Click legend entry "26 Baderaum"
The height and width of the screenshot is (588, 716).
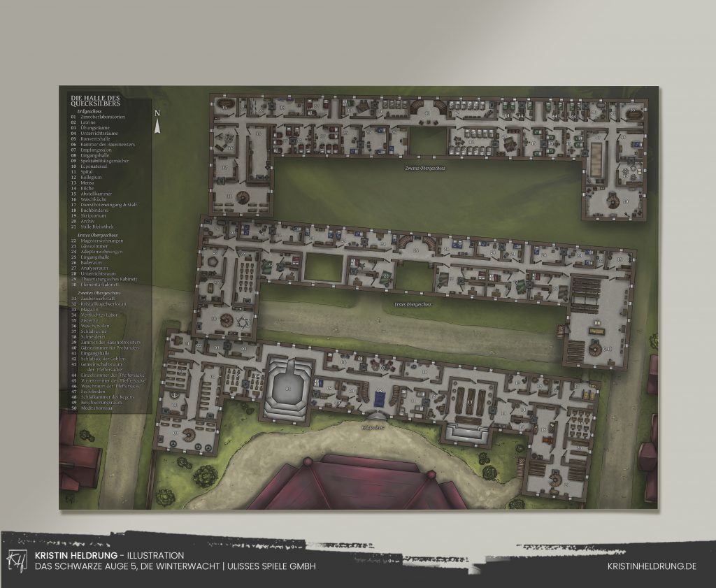click(86, 262)
